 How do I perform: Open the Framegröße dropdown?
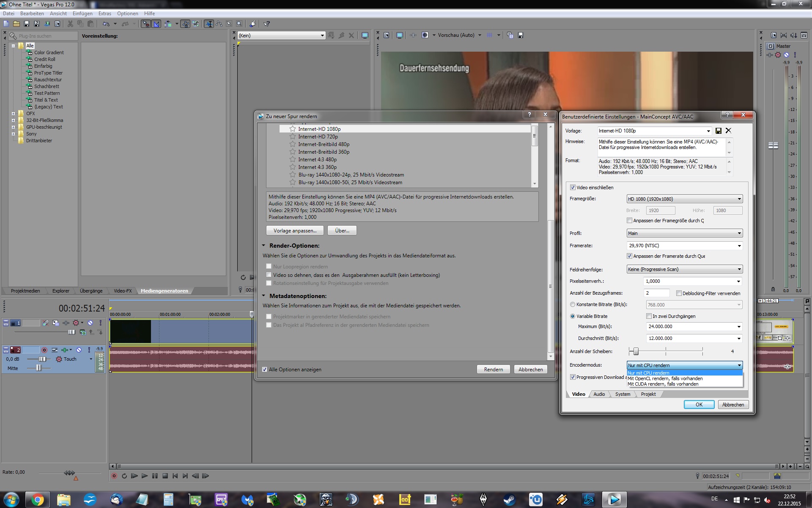click(684, 199)
